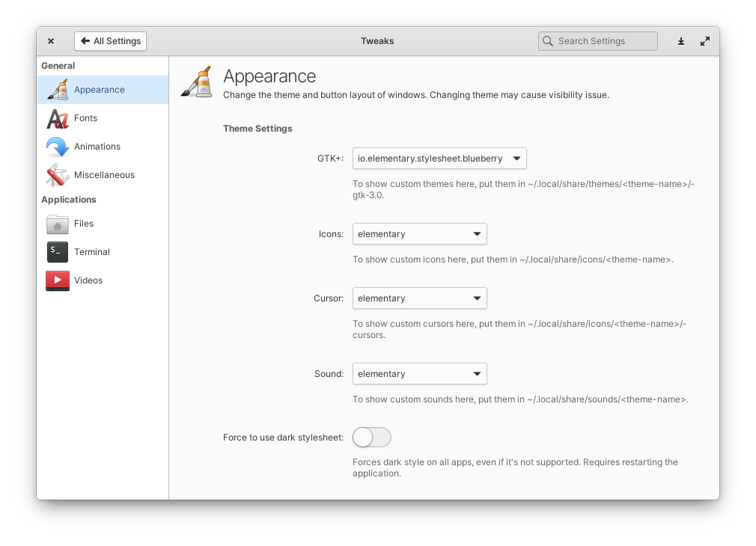The image size is (756, 546).
Task: Click the search magnifier in the search box
Action: point(547,41)
